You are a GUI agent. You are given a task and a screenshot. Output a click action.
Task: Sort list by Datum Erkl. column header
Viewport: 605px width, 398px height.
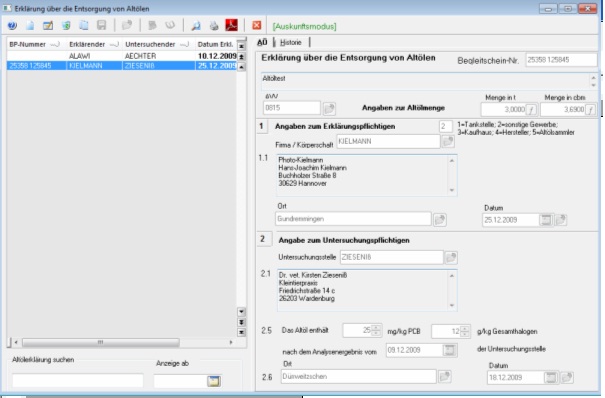(216, 44)
